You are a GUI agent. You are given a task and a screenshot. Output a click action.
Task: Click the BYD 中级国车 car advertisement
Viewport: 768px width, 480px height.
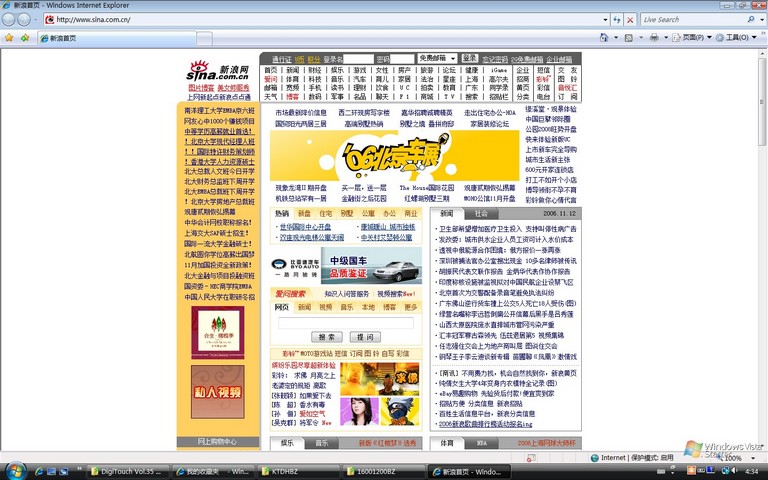(x=346, y=265)
